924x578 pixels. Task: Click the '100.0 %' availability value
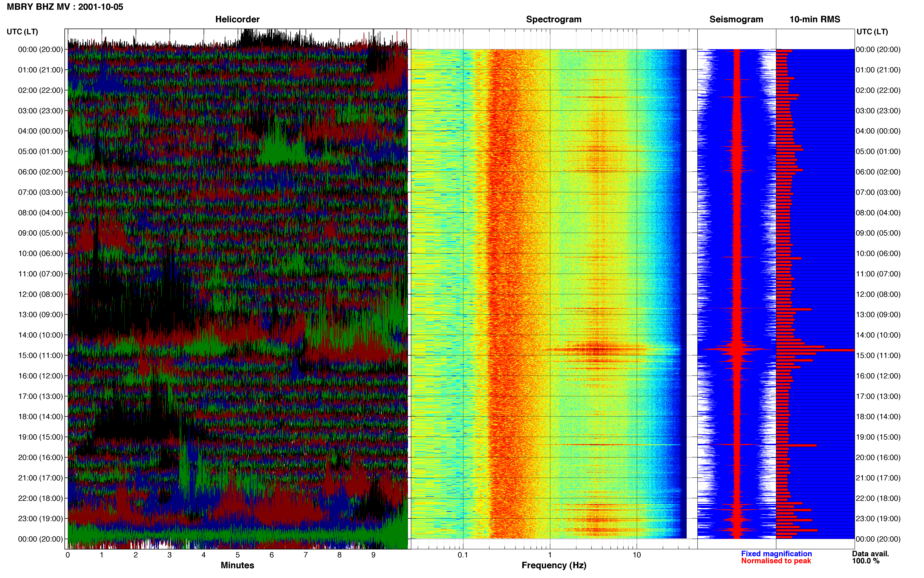865,561
